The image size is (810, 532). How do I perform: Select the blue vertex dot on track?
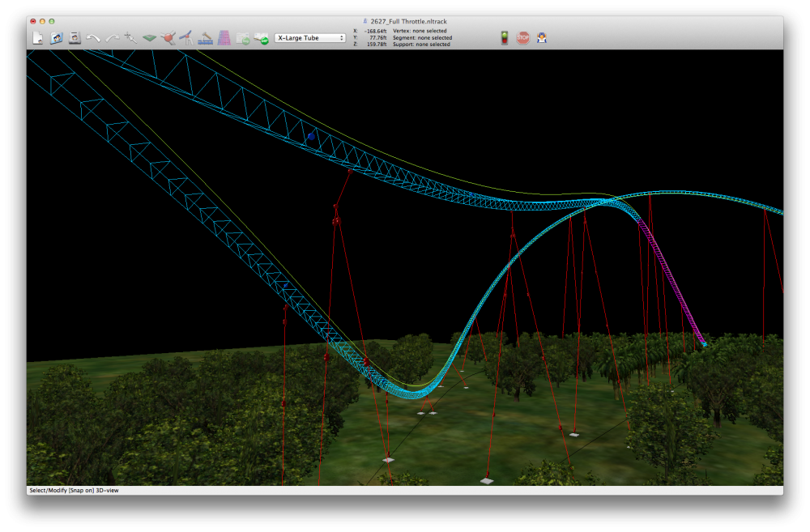point(311,137)
